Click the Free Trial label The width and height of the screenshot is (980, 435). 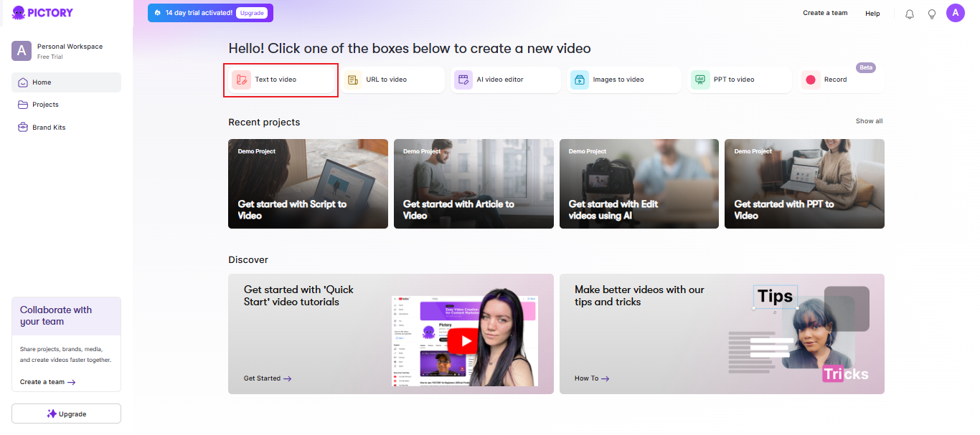click(50, 57)
